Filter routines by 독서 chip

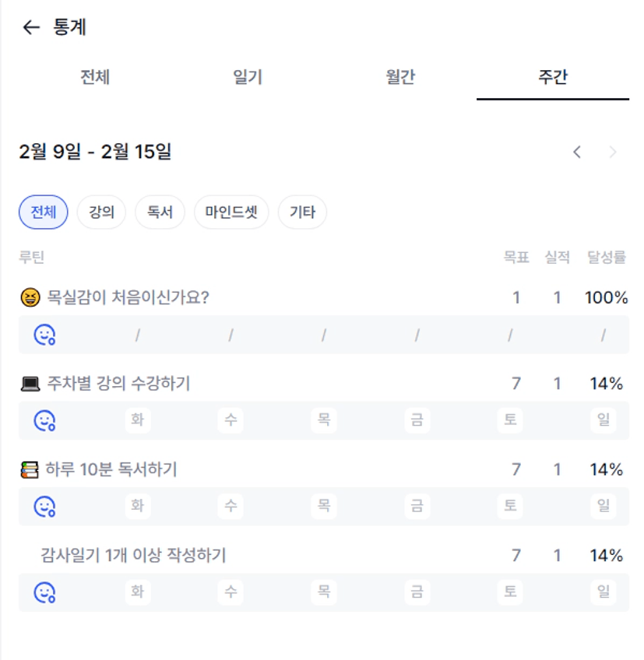coord(160,212)
